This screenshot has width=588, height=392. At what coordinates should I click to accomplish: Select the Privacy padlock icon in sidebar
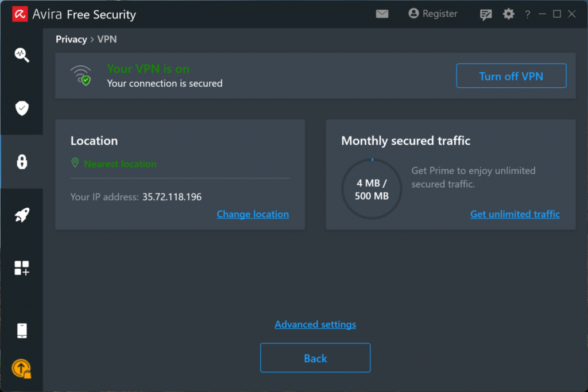22,162
